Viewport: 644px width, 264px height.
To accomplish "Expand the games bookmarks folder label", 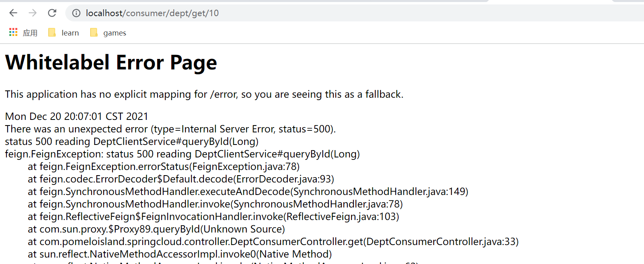I will tap(114, 33).
